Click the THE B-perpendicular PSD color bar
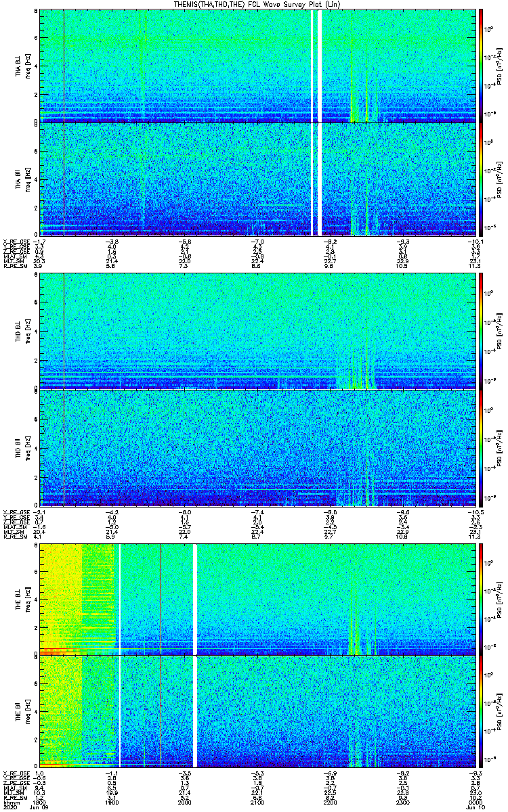 [x=480, y=600]
